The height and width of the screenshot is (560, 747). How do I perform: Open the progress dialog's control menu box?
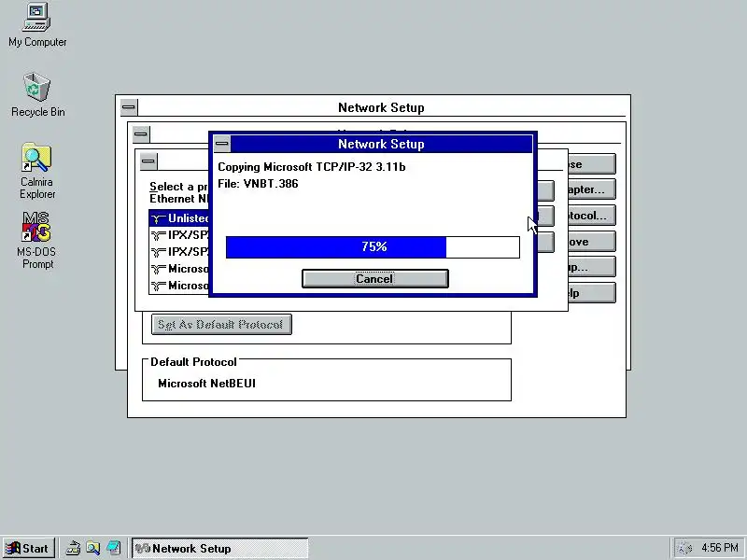[222, 144]
